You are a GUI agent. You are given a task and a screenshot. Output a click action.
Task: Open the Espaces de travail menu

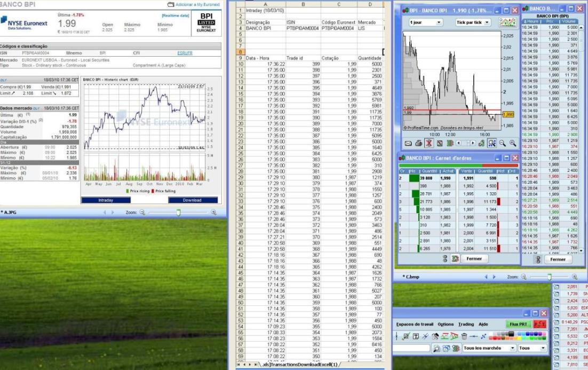pos(415,324)
